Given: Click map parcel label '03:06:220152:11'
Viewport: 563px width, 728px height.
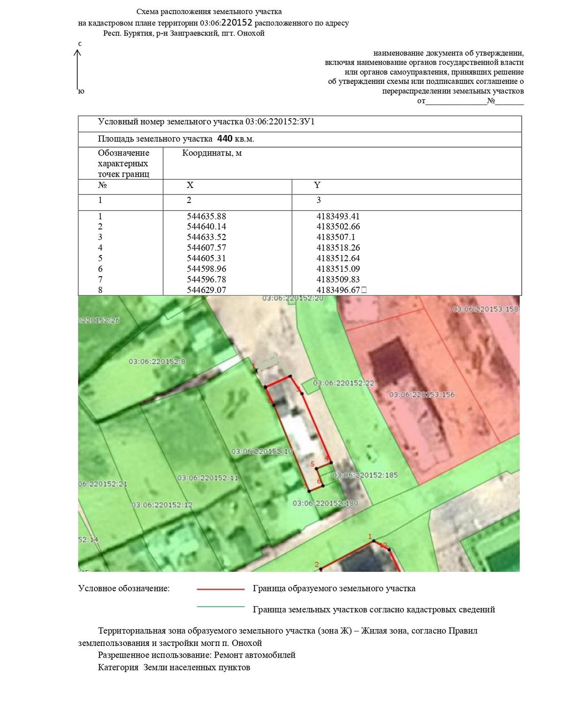Looking at the screenshot, I should pyautogui.click(x=208, y=478).
